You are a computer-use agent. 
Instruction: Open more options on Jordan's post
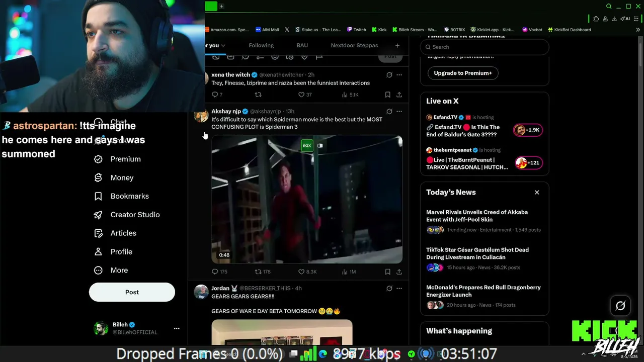[x=399, y=288]
